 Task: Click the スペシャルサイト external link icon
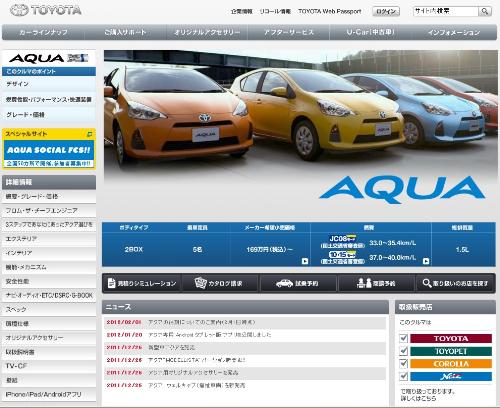click(x=89, y=134)
